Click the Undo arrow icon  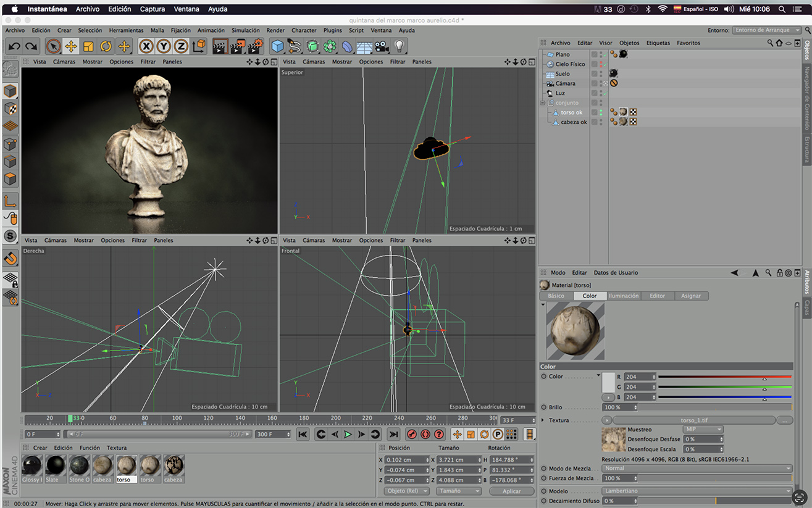(14, 46)
